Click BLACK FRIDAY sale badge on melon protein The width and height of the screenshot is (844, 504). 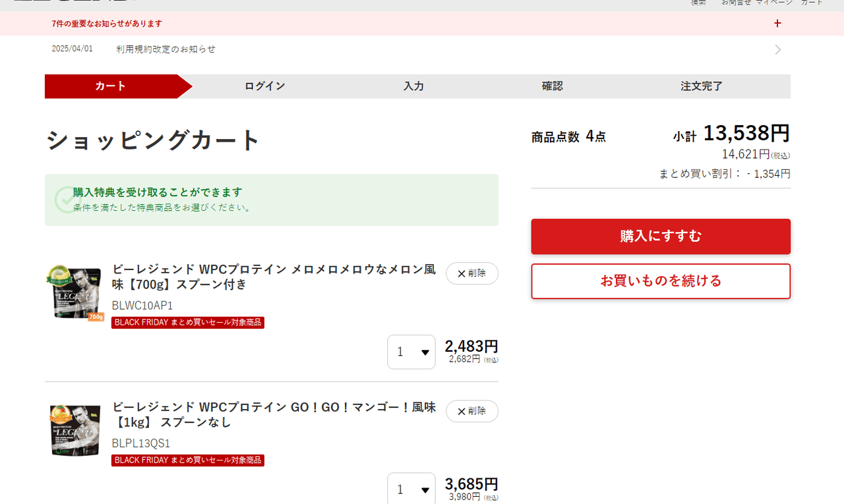pos(188,323)
